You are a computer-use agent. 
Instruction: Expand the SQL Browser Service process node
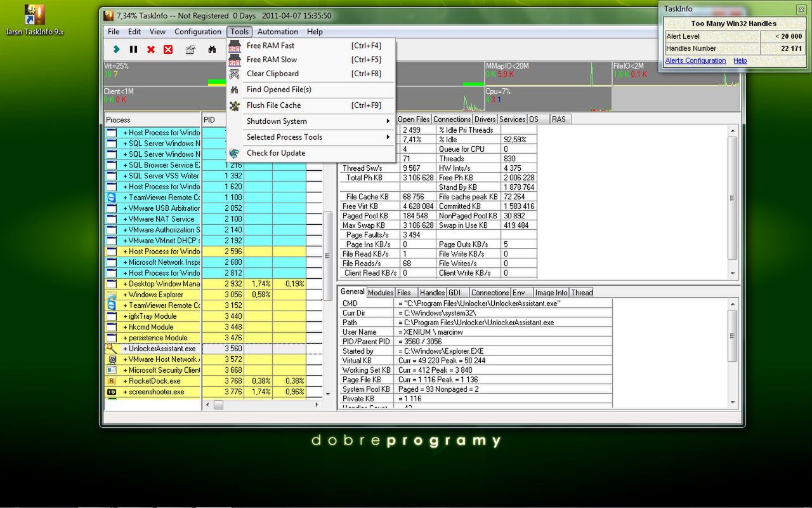pyautogui.click(x=126, y=165)
